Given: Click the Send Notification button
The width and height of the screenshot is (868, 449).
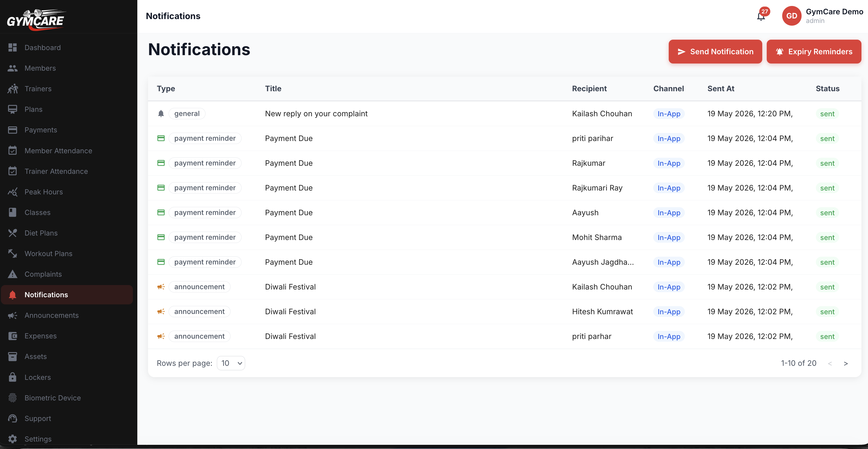Looking at the screenshot, I should click(715, 52).
